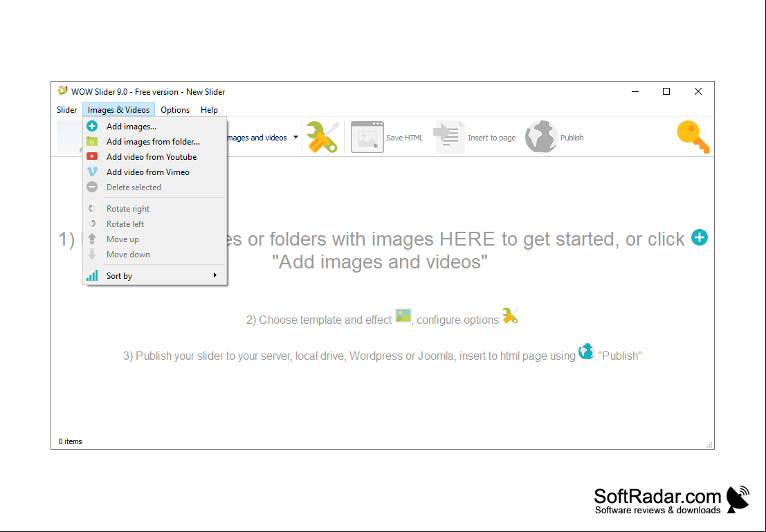Click the resize grip in window corner
Viewport: 766px width, 532px height.
click(x=709, y=445)
